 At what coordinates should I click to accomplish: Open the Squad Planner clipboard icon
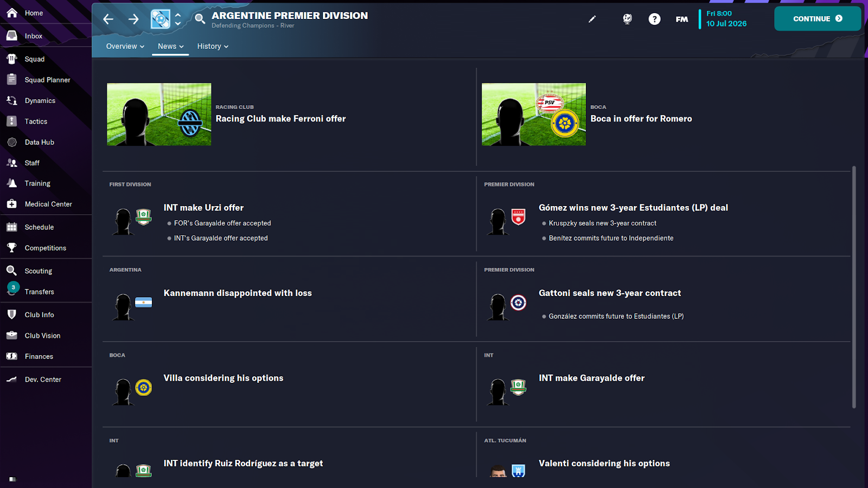pyautogui.click(x=12, y=80)
